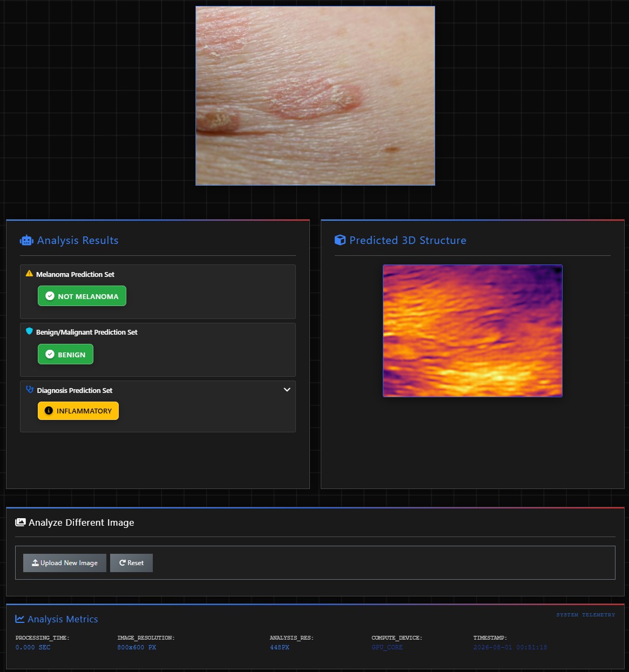
Task: Expand the Diagnosis Prediction Set chevron
Action: point(287,390)
